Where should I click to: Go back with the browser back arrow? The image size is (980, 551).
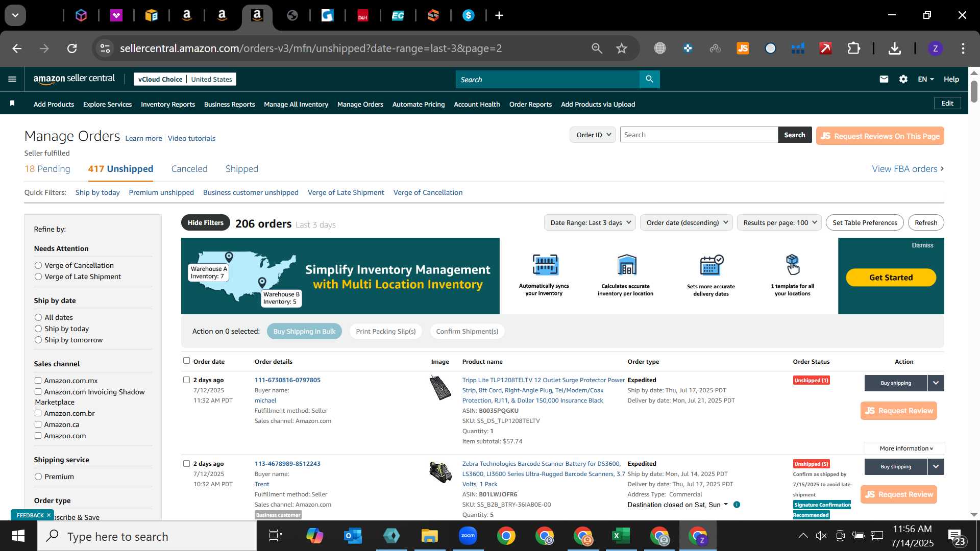pos(17,48)
